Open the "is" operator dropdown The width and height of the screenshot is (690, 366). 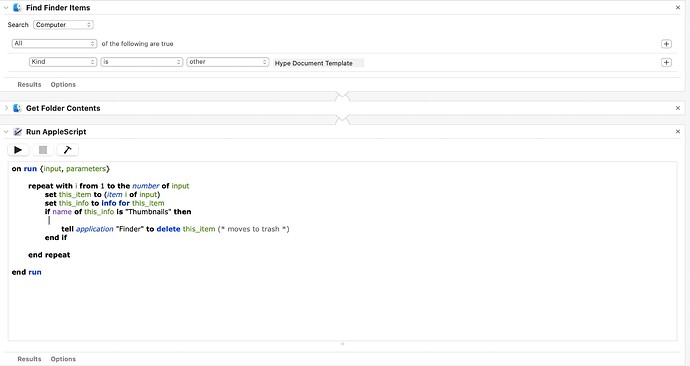(141, 62)
